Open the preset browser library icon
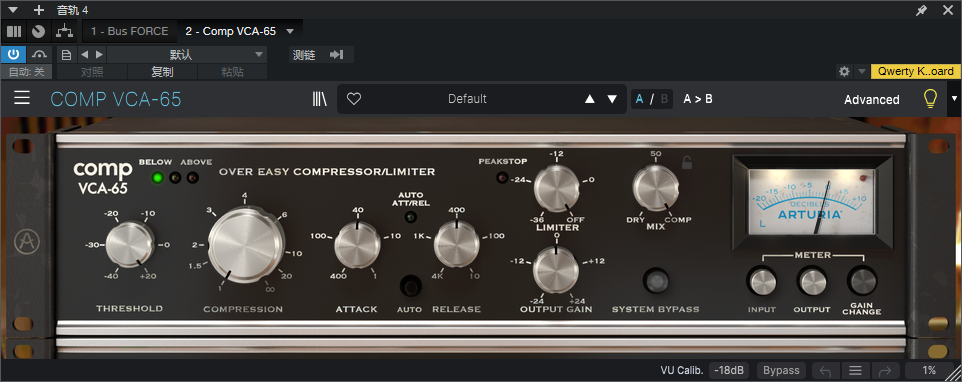Viewport: 962px width, 382px height. coord(320,99)
